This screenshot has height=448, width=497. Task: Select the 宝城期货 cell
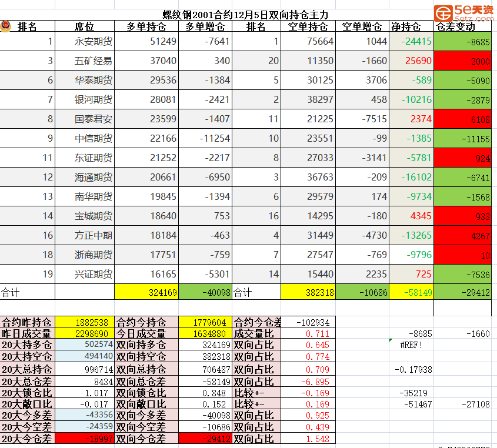pyautogui.click(x=85, y=216)
